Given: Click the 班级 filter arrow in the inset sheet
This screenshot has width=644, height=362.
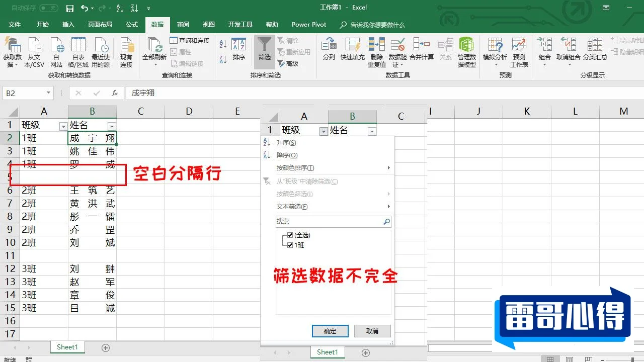Looking at the screenshot, I should click(324, 131).
